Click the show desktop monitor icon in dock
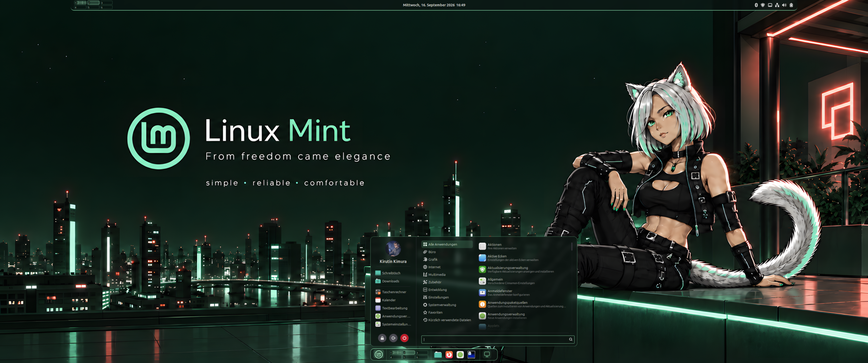This screenshot has height=363, width=868. tap(487, 355)
